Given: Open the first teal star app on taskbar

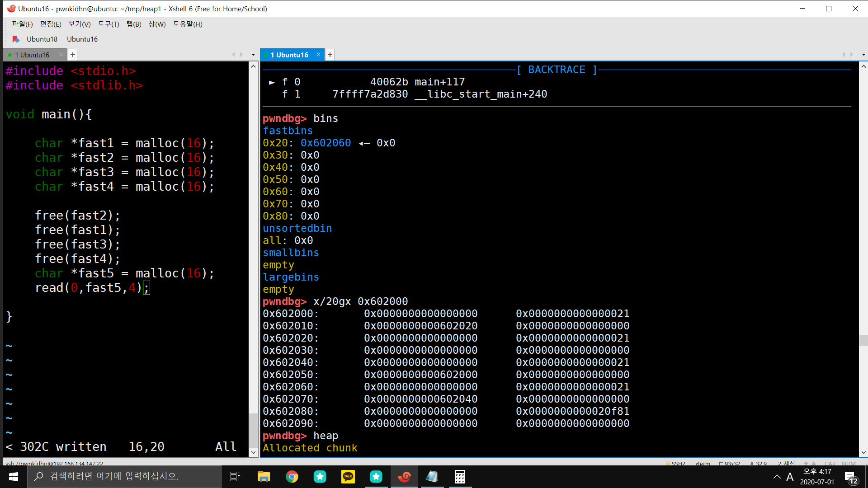Looking at the screenshot, I should [320, 477].
